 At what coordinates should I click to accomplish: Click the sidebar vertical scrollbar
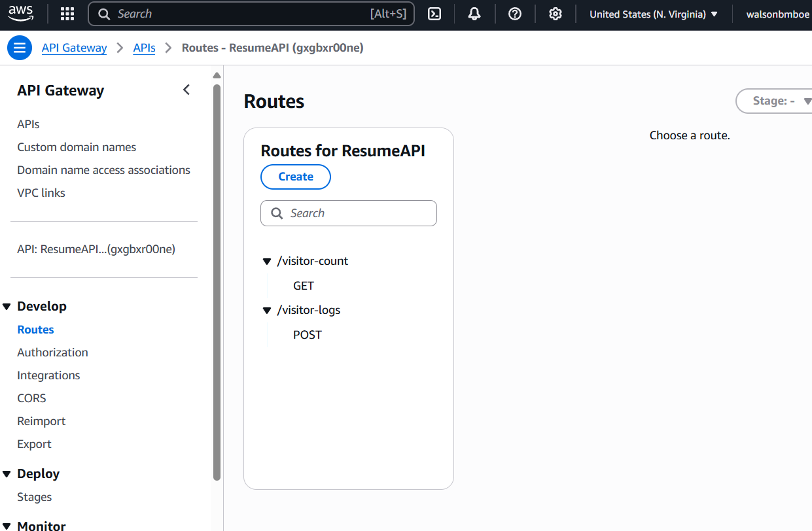click(x=217, y=283)
